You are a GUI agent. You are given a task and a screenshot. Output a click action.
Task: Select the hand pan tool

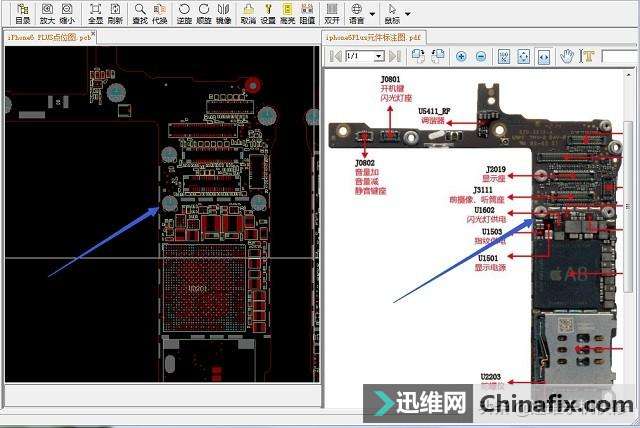point(567,56)
